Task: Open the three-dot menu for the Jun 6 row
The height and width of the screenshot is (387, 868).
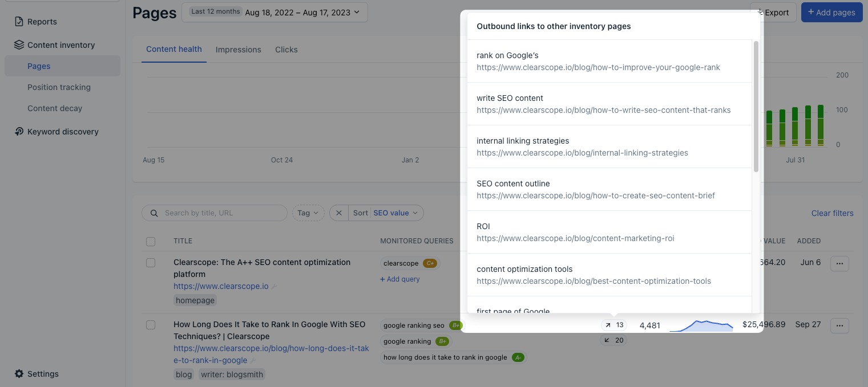Action: coord(839,263)
